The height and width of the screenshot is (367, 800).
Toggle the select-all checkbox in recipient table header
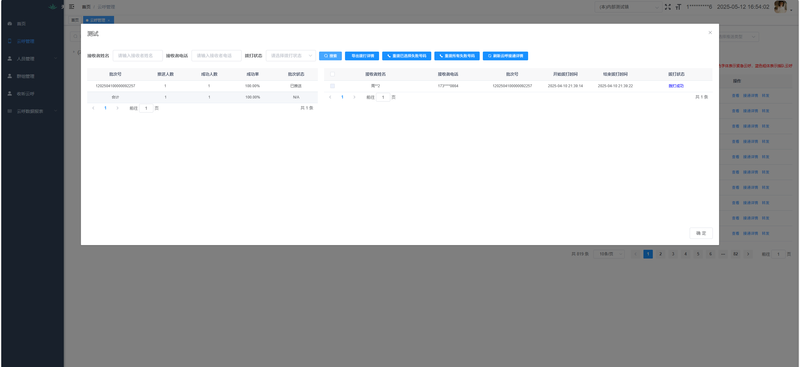coord(332,74)
